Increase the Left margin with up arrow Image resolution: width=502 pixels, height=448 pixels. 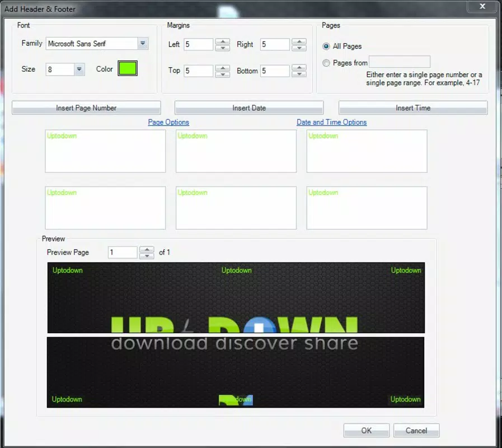(223, 41)
